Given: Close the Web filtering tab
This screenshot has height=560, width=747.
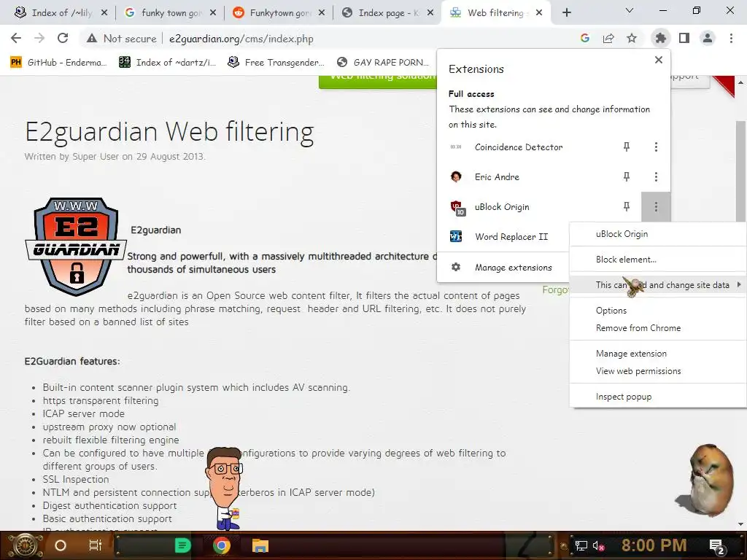Looking at the screenshot, I should [x=539, y=13].
